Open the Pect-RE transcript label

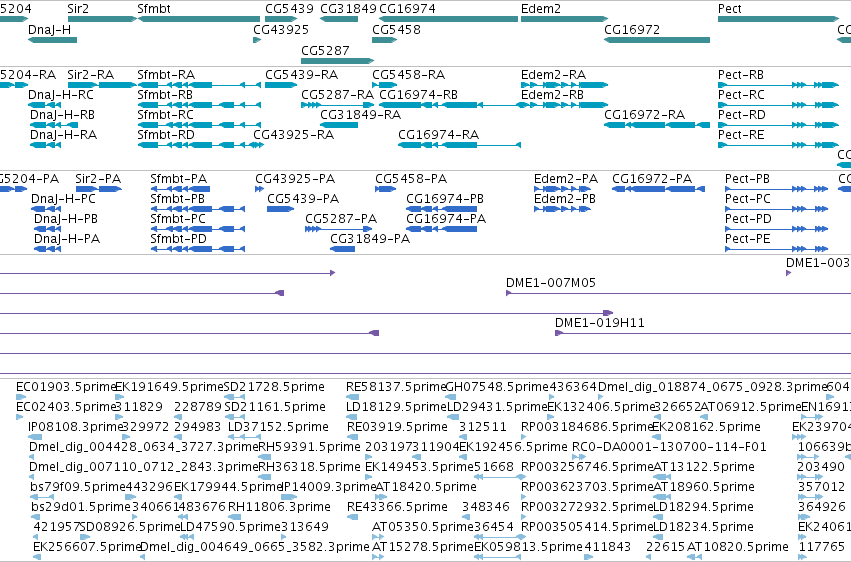(x=741, y=135)
